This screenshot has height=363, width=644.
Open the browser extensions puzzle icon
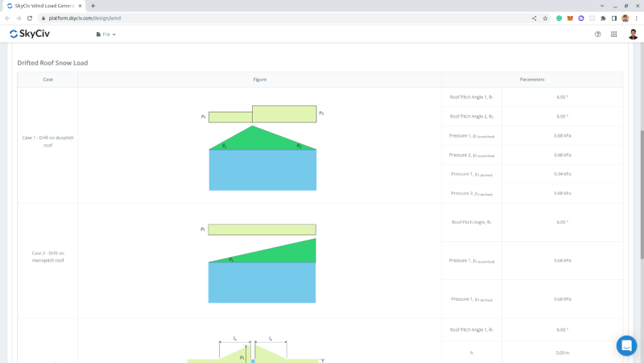[x=603, y=18]
